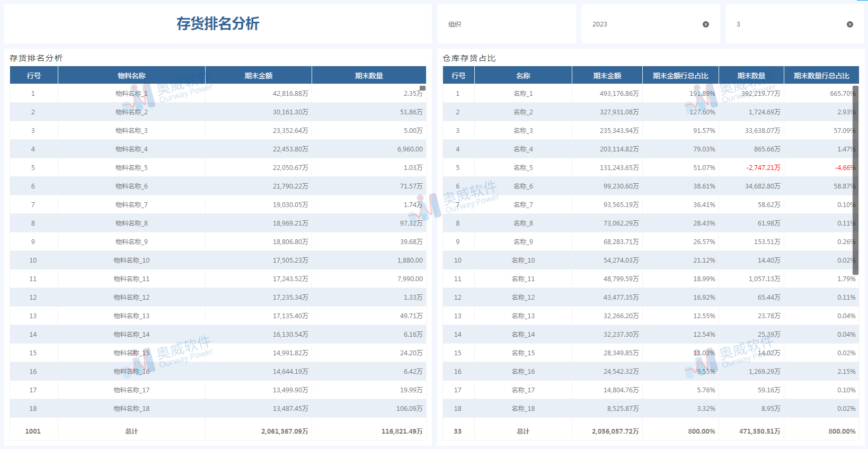Image resolution: width=868 pixels, height=449 pixels.
Task: Click the 期末数量行总占比 column header
Action: coord(821,76)
